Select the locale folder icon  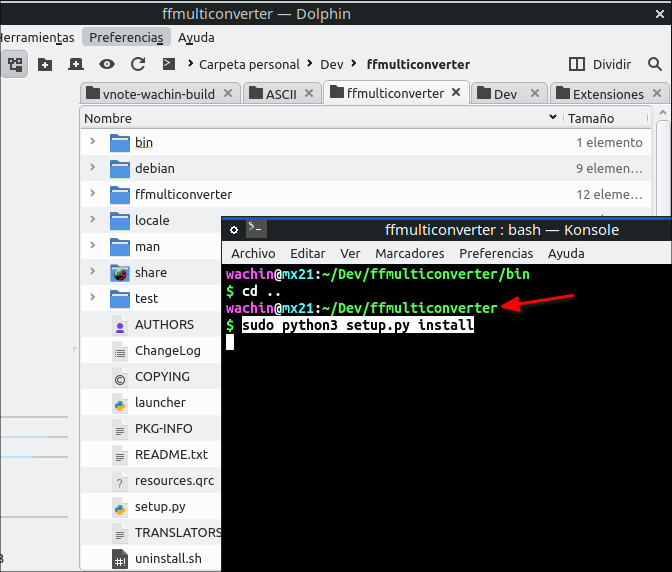120,221
